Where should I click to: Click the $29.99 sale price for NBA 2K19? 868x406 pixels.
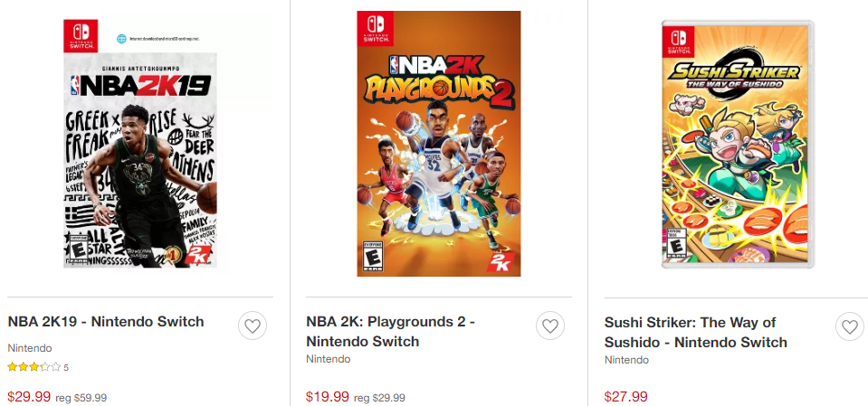29,396
